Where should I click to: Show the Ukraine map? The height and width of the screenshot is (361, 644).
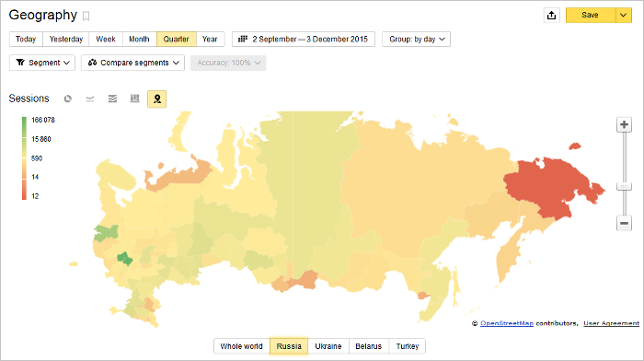pyautogui.click(x=328, y=346)
